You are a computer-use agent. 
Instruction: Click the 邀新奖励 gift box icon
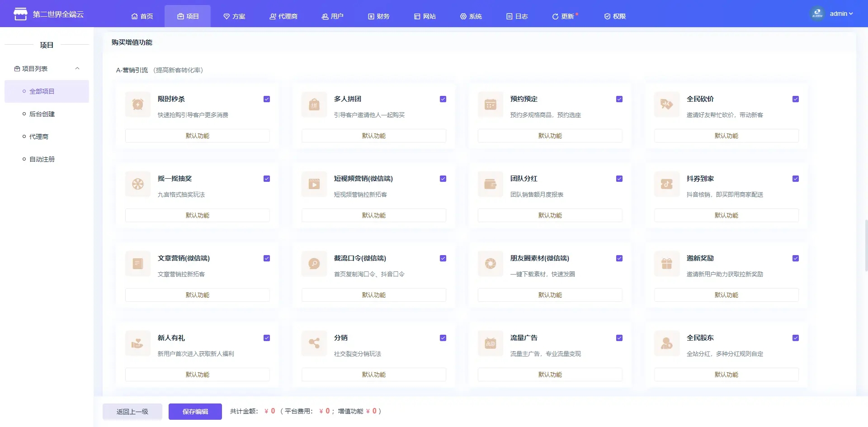click(667, 264)
